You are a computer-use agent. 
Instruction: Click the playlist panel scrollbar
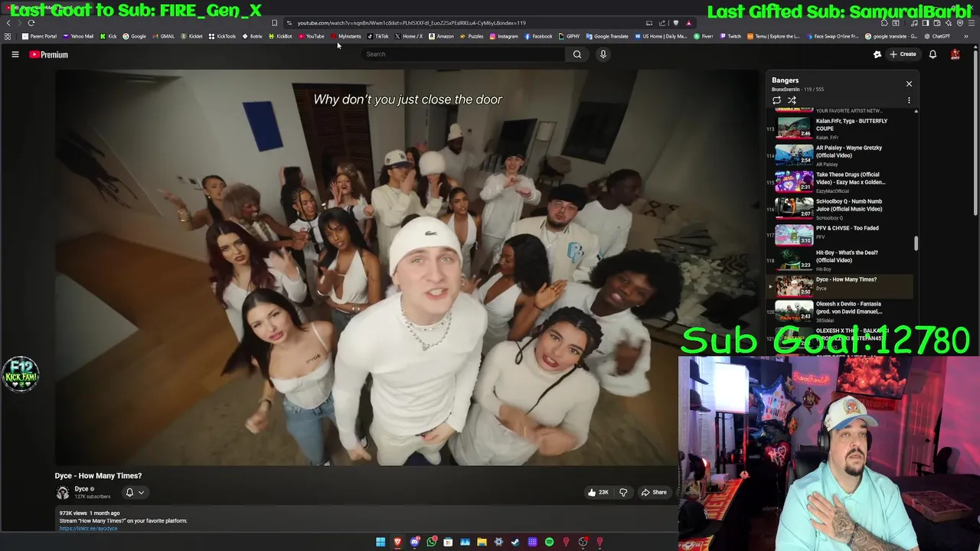pyautogui.click(x=916, y=243)
